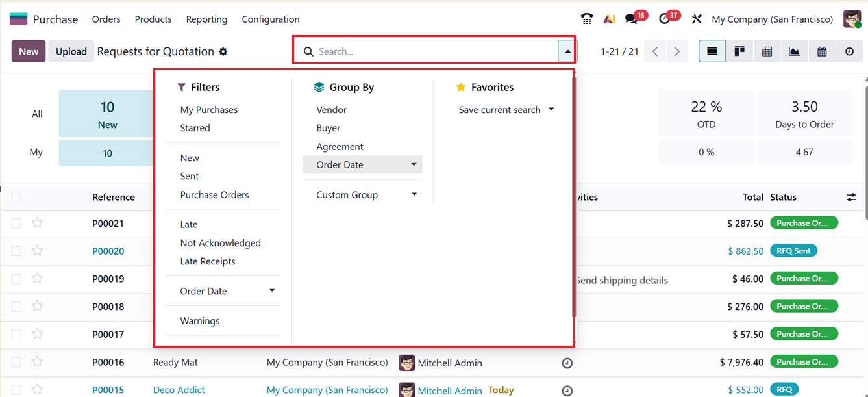Check the select-all header checkbox

tap(16, 197)
